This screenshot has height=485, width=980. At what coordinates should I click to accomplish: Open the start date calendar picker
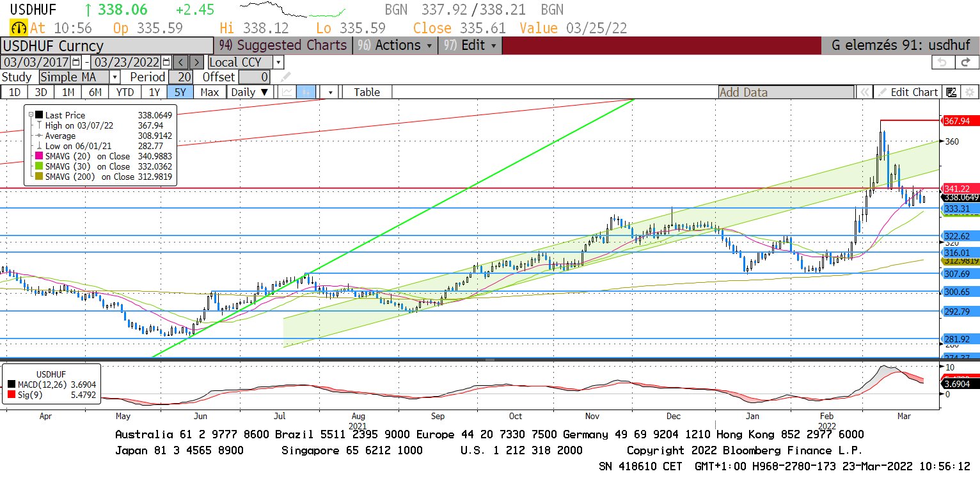coord(76,62)
